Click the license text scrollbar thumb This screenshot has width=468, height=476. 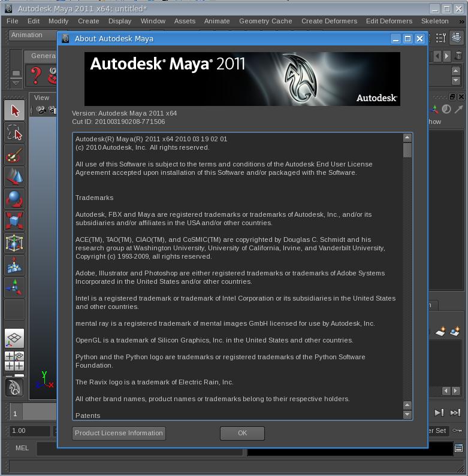(407, 150)
